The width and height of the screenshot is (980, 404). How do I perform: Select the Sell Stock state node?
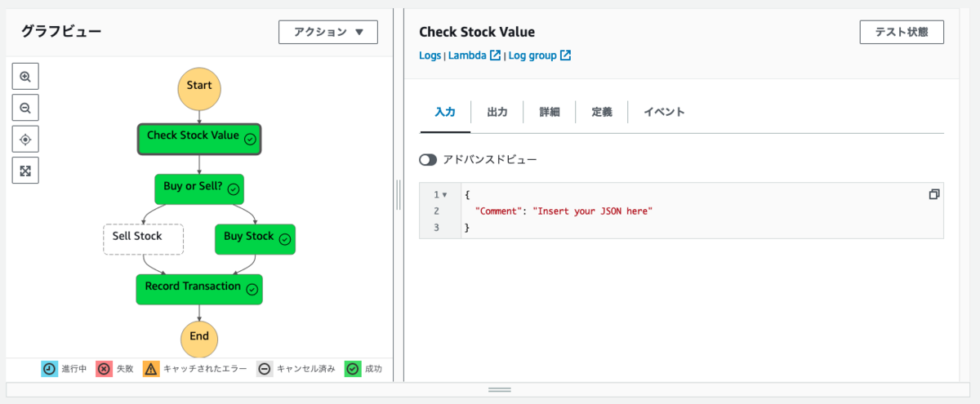tap(143, 239)
